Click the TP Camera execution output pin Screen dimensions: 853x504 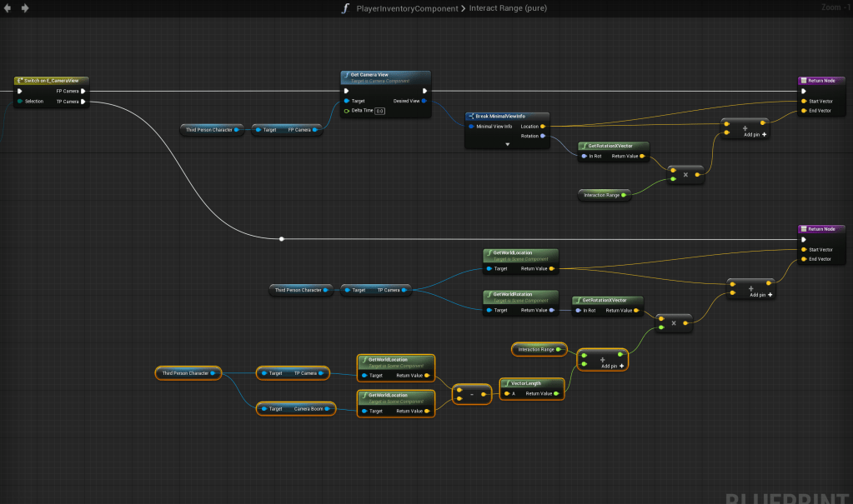[83, 102]
